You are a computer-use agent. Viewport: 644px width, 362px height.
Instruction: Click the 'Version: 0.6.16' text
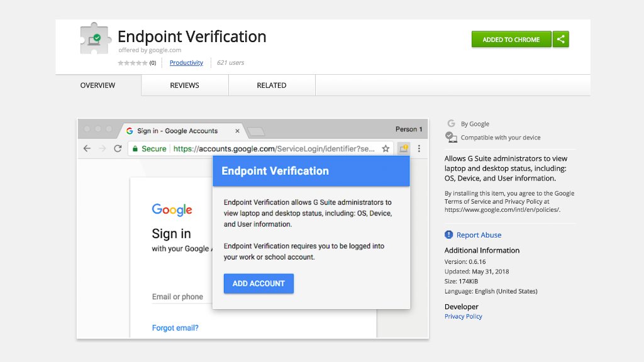click(465, 261)
